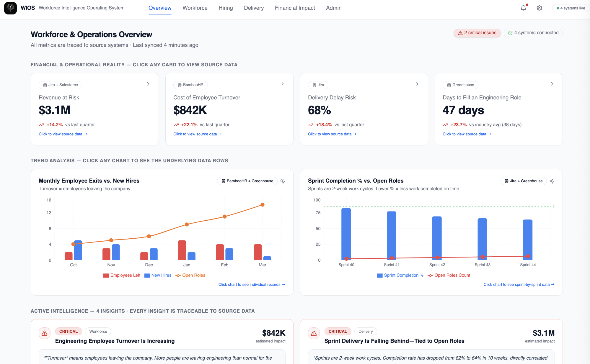Click the BambooHR source badge on turnover card

pos(190,85)
